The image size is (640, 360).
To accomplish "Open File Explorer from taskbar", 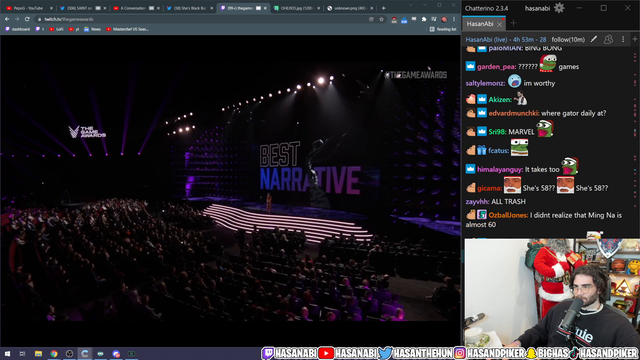I will pos(38,353).
